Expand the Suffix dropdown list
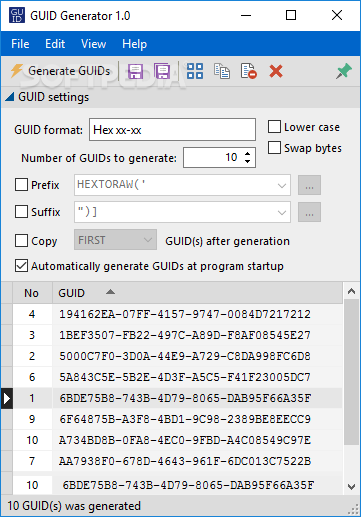Viewport: 361px width, 517px height. (282, 212)
